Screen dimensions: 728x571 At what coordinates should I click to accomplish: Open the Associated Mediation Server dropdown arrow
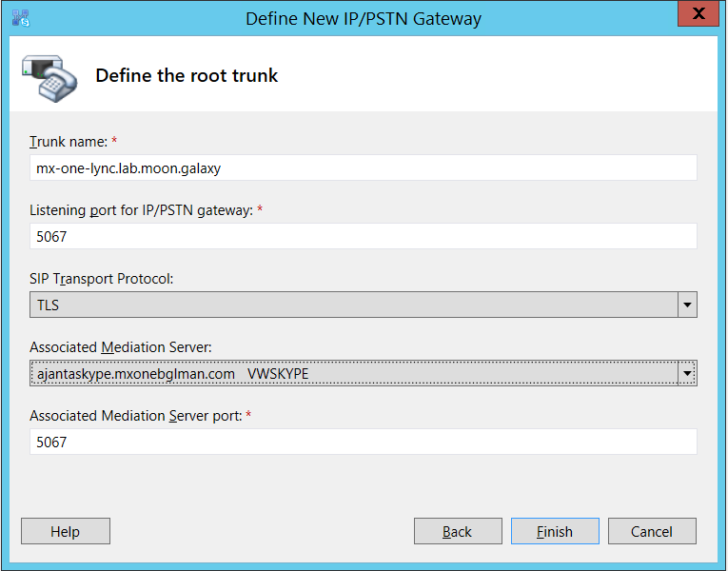pyautogui.click(x=687, y=374)
